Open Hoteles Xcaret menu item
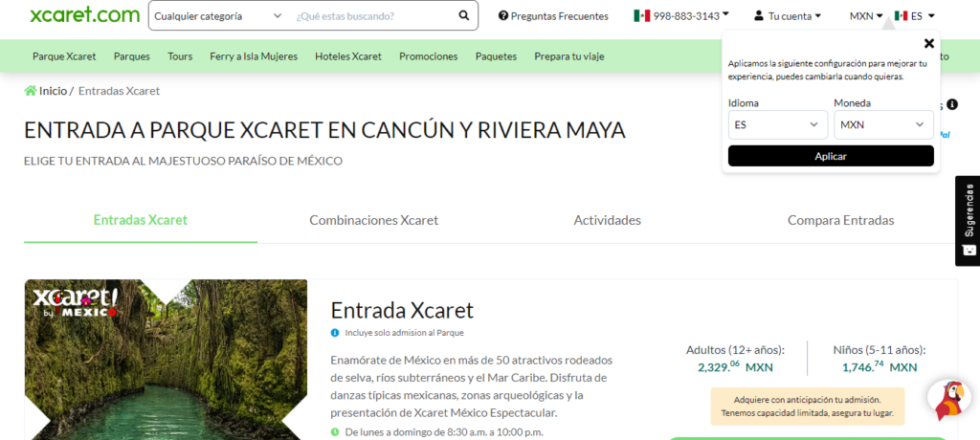 click(348, 56)
